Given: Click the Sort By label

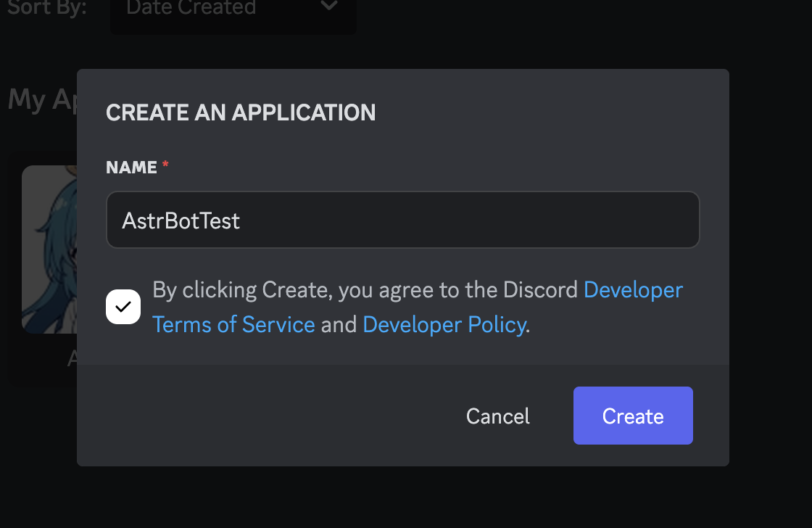Looking at the screenshot, I should point(46,9).
